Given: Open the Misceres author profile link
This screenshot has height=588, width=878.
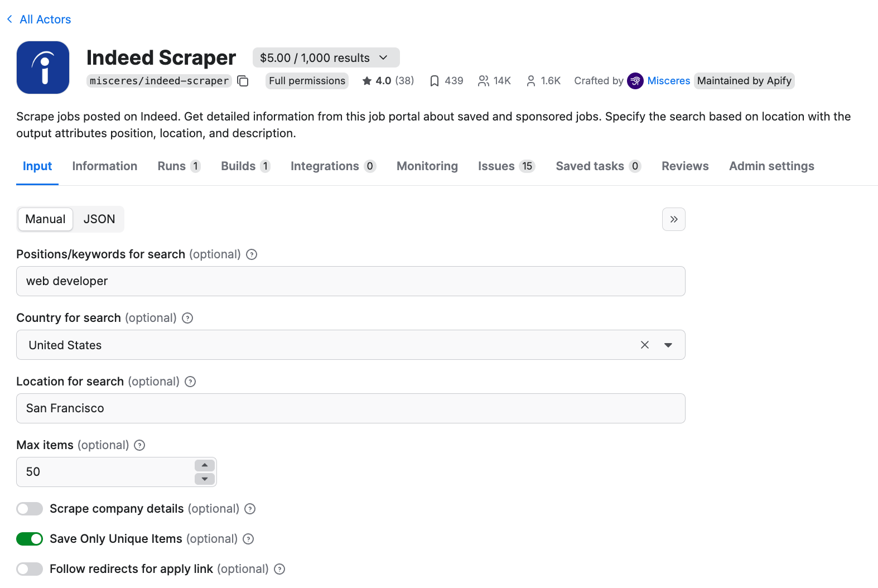Looking at the screenshot, I should [x=668, y=81].
